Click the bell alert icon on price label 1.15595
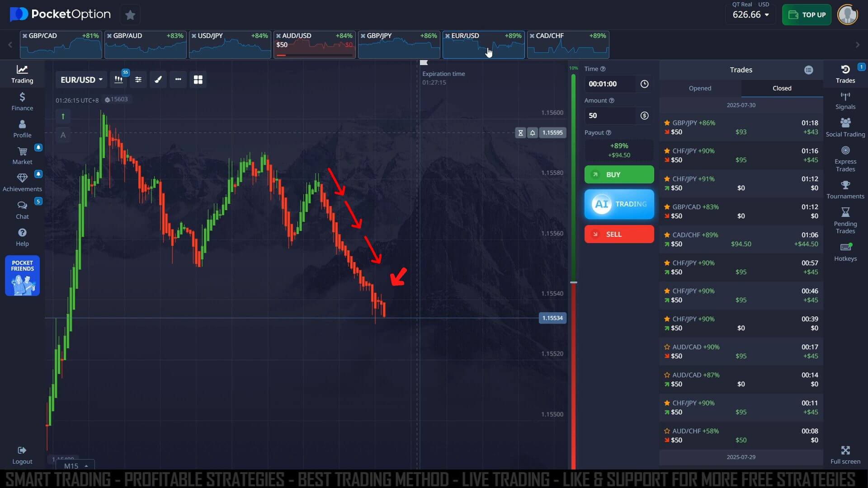 click(533, 133)
